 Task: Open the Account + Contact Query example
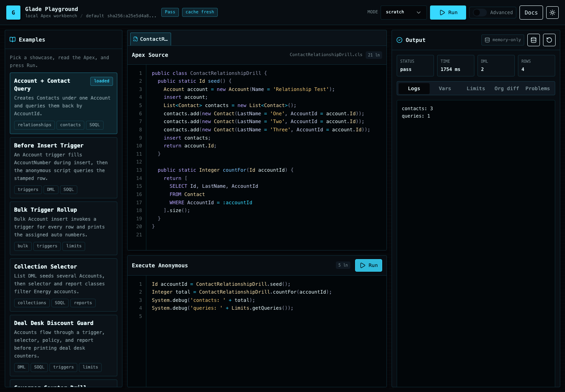point(64,103)
